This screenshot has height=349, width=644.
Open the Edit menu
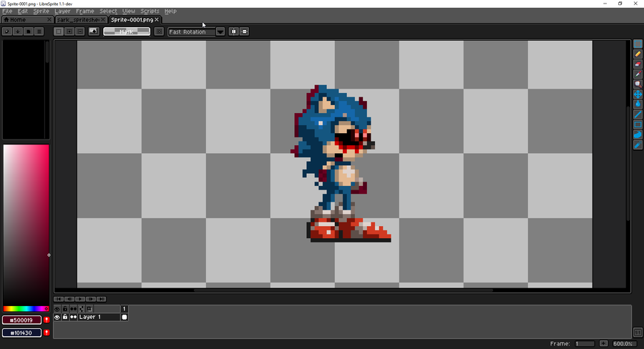pos(23,11)
